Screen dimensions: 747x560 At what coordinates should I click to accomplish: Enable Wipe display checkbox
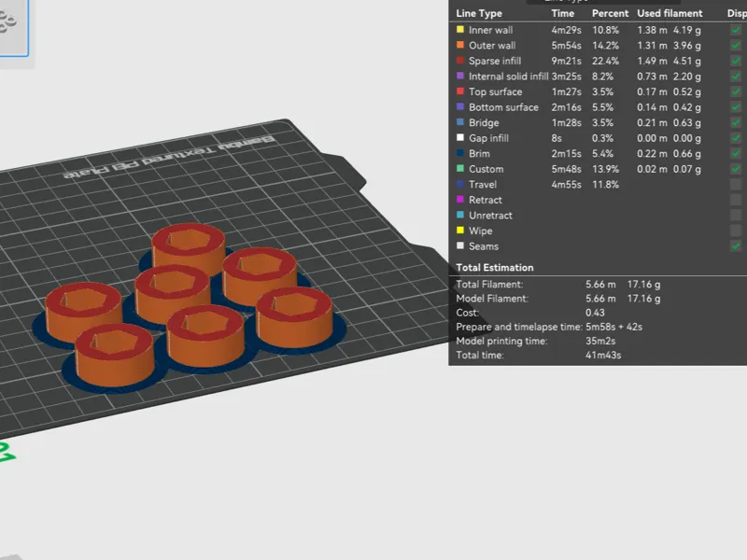pos(736,231)
